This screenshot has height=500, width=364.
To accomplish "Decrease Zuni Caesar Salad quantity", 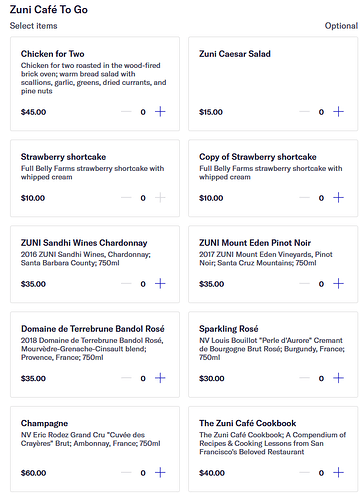I will [x=304, y=112].
